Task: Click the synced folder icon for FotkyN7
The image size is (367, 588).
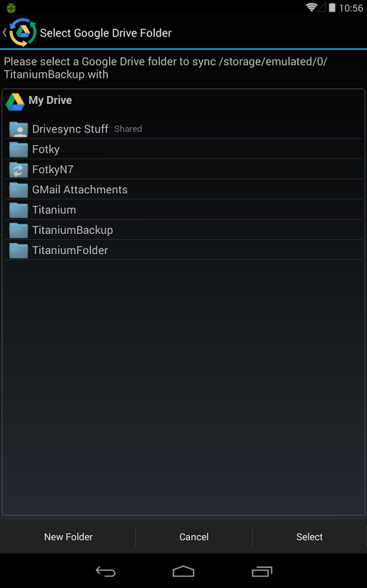Action: (18, 170)
